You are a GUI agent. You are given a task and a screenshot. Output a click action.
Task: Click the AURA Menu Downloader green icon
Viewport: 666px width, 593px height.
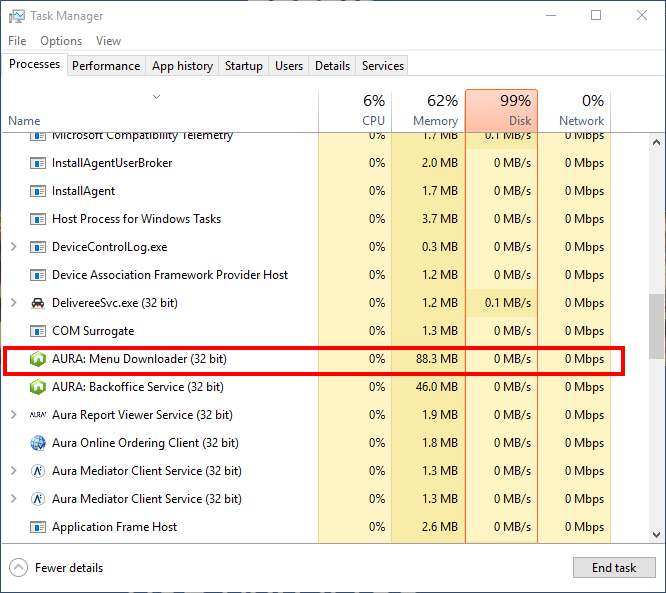[x=38, y=359]
